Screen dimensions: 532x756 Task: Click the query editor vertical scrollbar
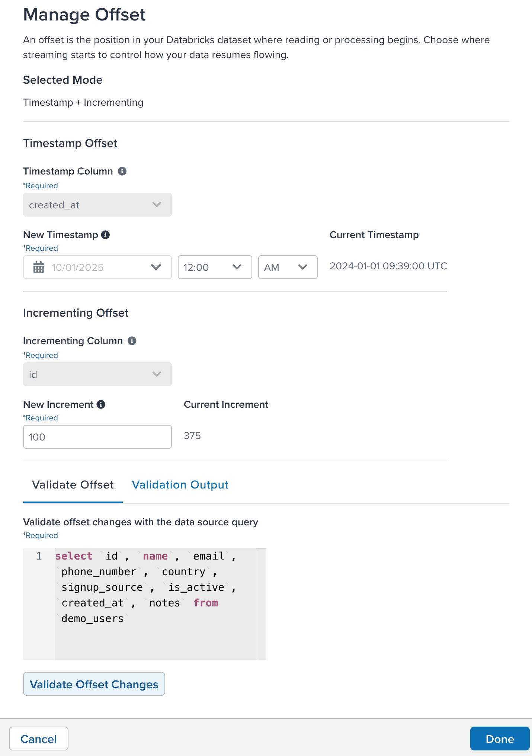(261, 604)
